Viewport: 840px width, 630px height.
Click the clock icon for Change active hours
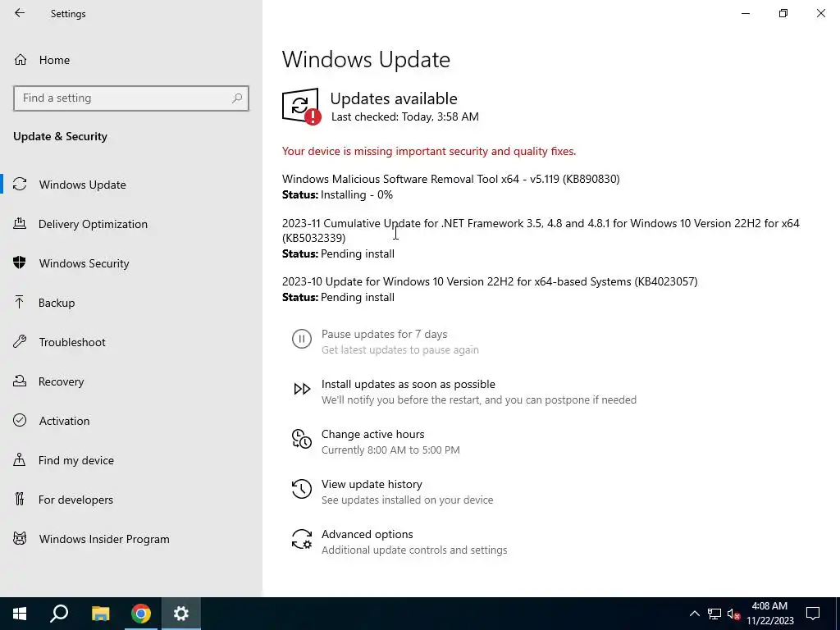click(302, 439)
